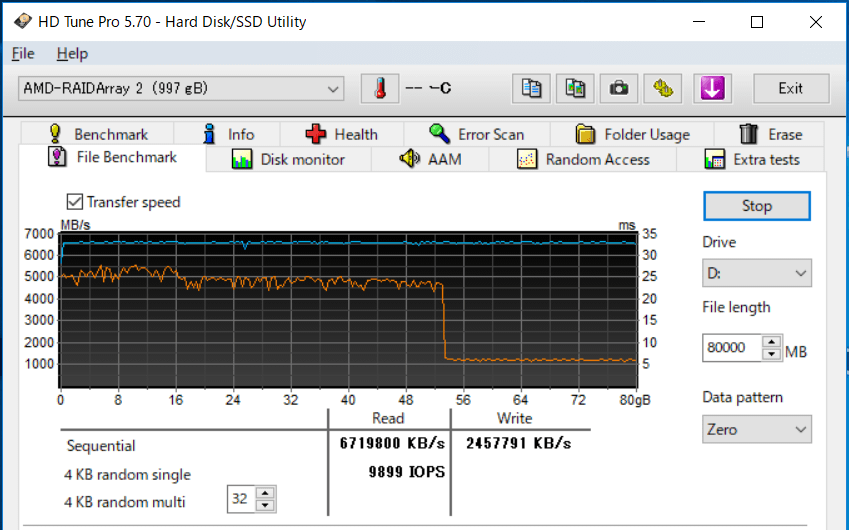Open the File menu
Viewport: 849px width, 530px height.
pos(23,54)
